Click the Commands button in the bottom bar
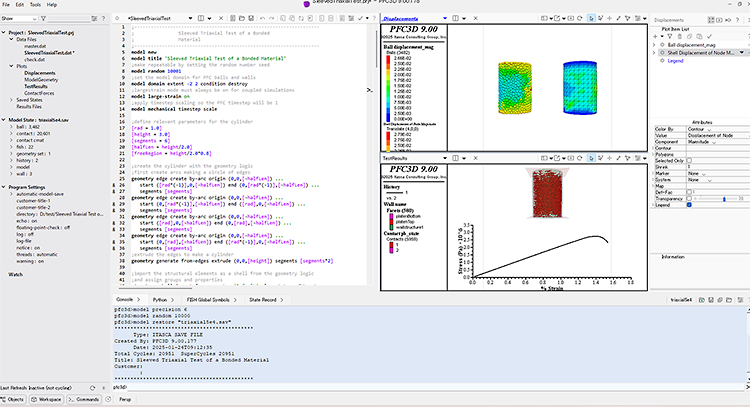This screenshot has width=750, height=407. (84, 399)
